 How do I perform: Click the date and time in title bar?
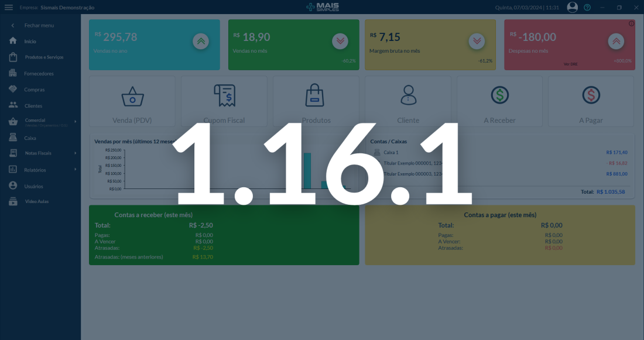[x=527, y=8]
